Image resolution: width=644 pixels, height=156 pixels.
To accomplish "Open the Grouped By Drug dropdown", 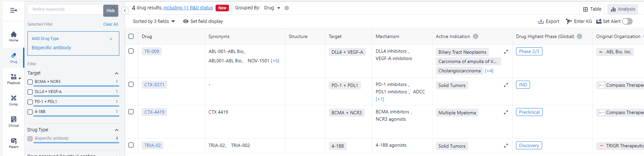I will (x=272, y=8).
